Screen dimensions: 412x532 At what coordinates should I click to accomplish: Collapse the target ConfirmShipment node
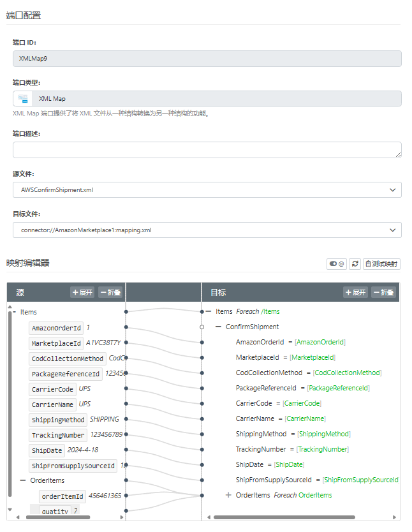(x=218, y=327)
